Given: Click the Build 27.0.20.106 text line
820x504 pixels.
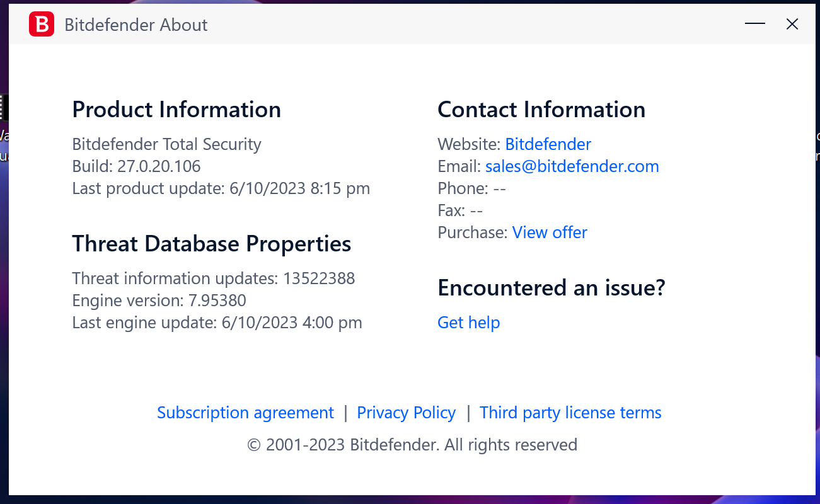Looking at the screenshot, I should pyautogui.click(x=136, y=166).
